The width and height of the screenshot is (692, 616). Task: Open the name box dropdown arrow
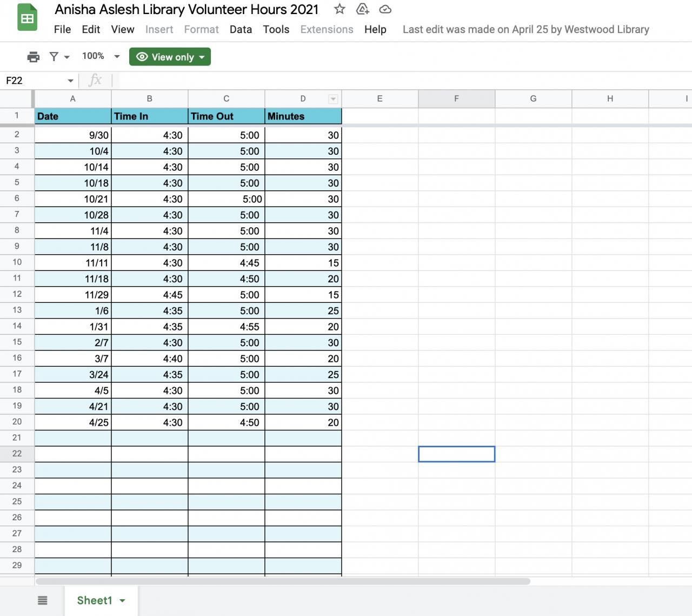click(x=70, y=81)
